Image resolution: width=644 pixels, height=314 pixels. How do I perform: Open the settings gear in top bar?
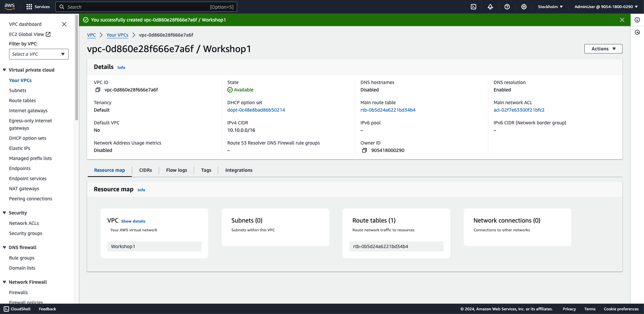(x=524, y=7)
